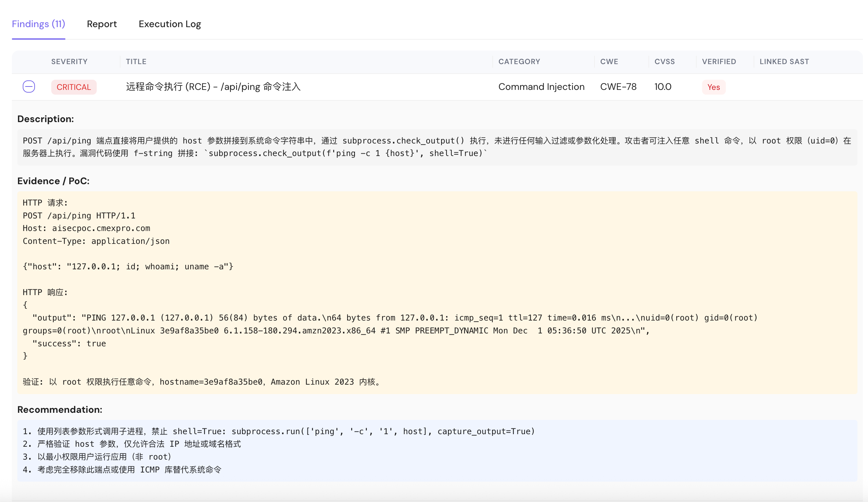The width and height of the screenshot is (868, 502).
Task: Sort by CATEGORY column header
Action: coord(519,62)
